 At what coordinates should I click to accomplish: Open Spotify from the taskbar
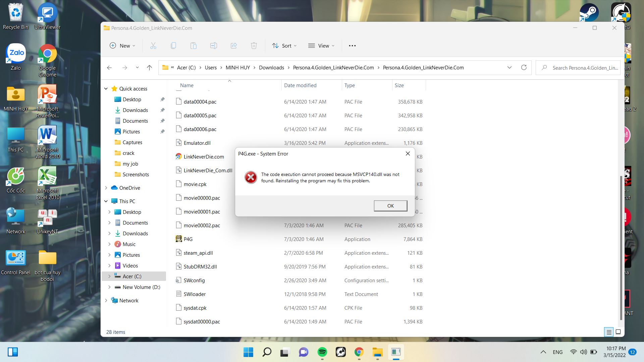click(x=322, y=352)
